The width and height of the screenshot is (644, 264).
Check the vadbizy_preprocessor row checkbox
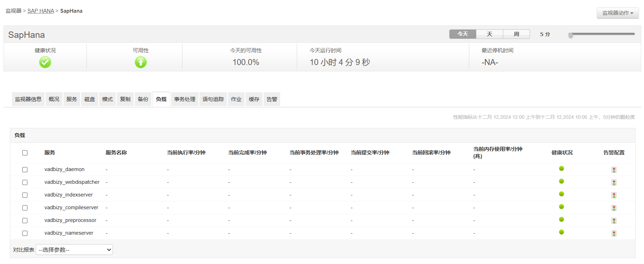[x=25, y=221]
